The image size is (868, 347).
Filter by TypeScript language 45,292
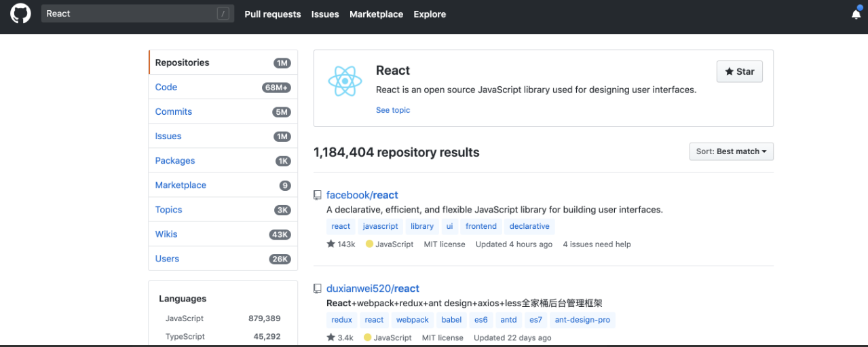click(223, 336)
